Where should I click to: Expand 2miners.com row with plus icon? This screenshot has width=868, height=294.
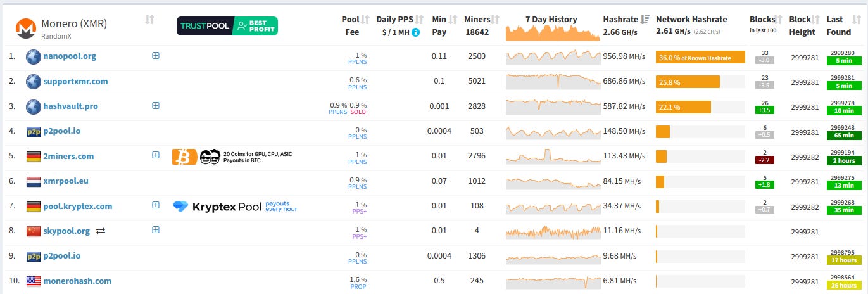[x=156, y=155]
